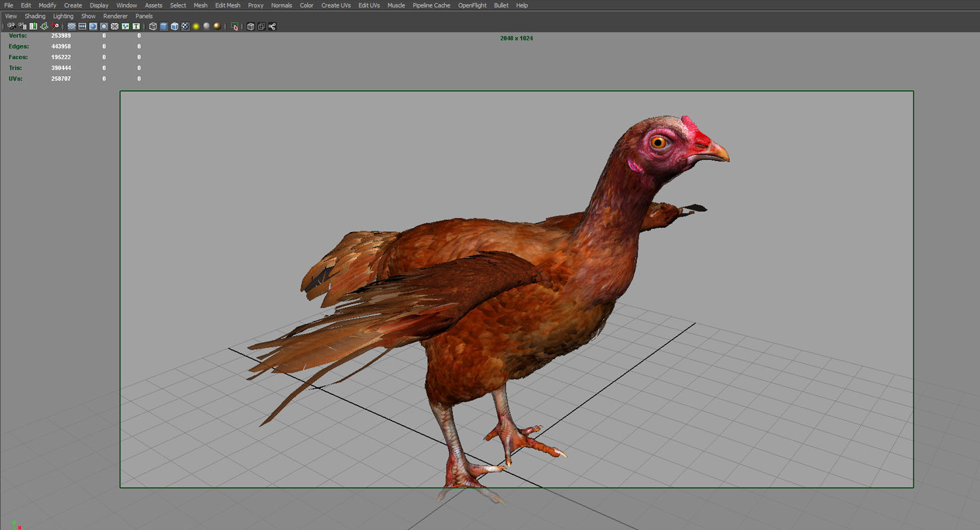Click yellow Use All Lights sphere

tap(196, 26)
